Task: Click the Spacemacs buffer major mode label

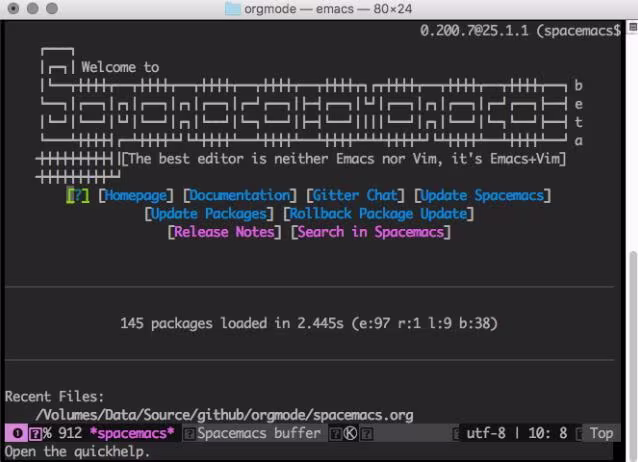Action: tap(259, 433)
